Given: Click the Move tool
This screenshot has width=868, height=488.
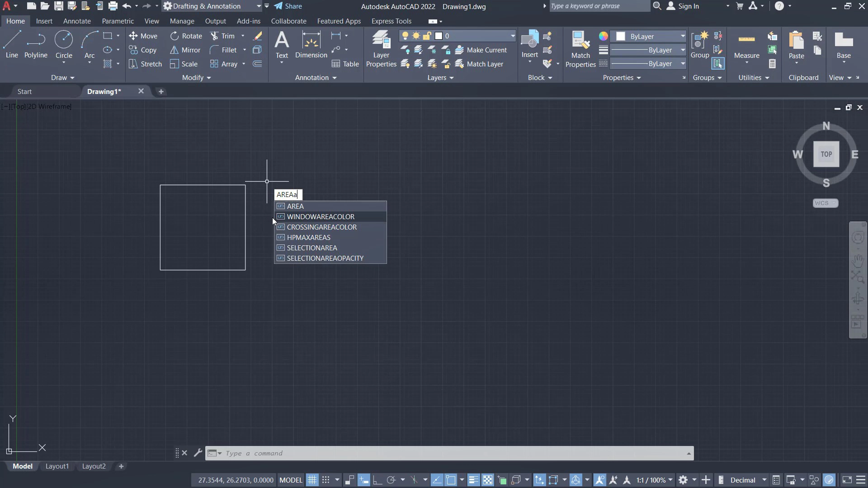Looking at the screenshot, I should click(x=143, y=36).
